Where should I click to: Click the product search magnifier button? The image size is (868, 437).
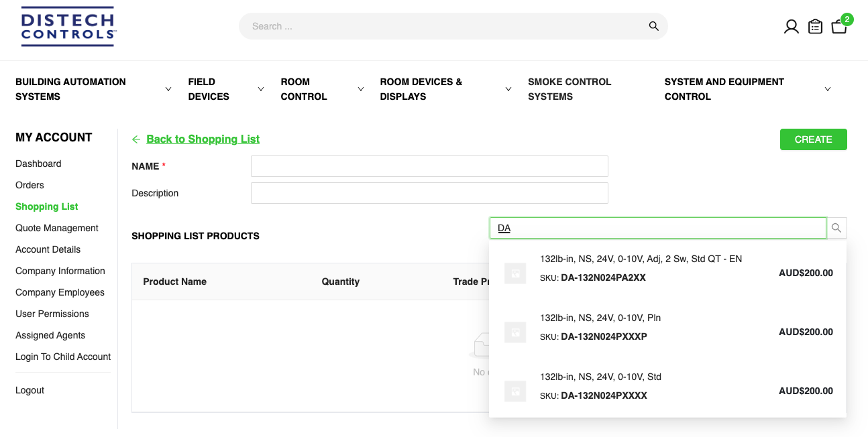tap(836, 228)
